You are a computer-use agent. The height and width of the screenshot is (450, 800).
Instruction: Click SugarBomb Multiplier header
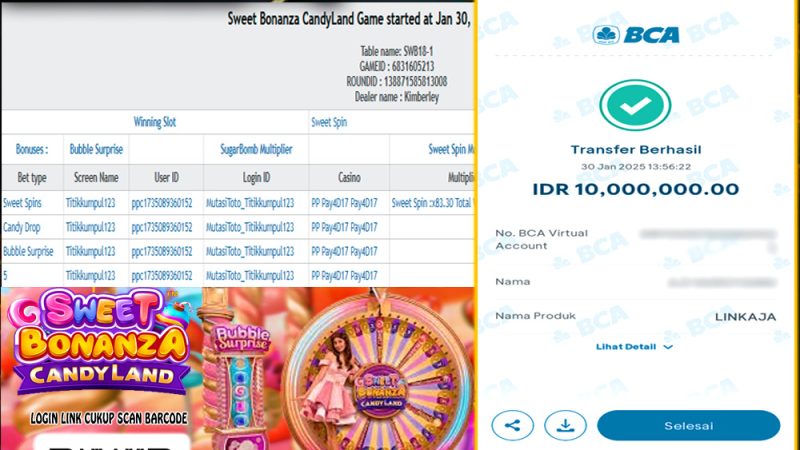tap(256, 149)
